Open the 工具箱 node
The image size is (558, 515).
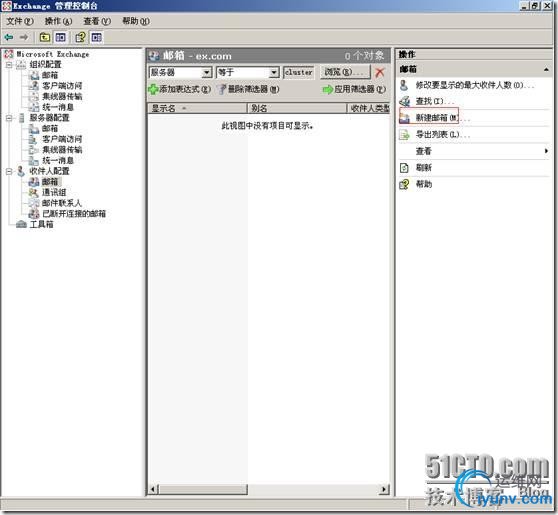coord(41,225)
